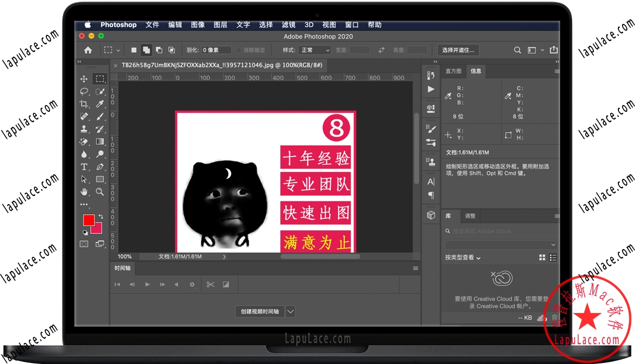635x364 pixels.
Task: Click the 选择并遮住 button
Action: [x=458, y=50]
